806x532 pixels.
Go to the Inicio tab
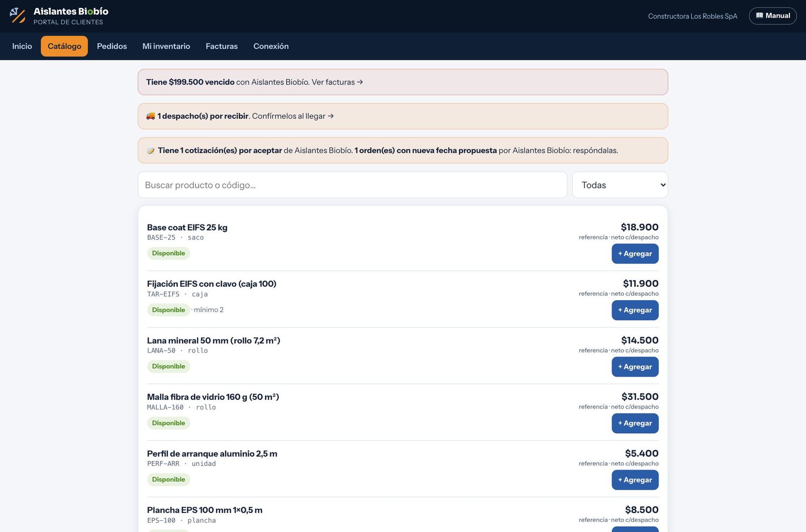point(22,46)
